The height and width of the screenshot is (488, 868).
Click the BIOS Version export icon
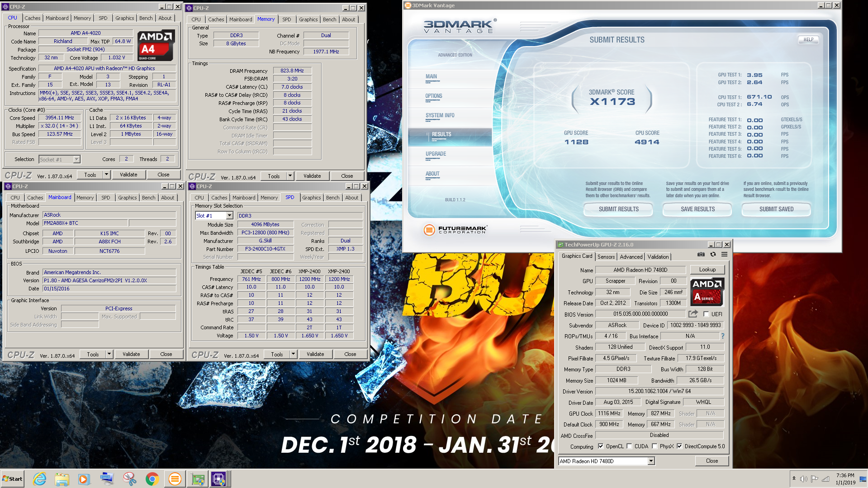(693, 313)
